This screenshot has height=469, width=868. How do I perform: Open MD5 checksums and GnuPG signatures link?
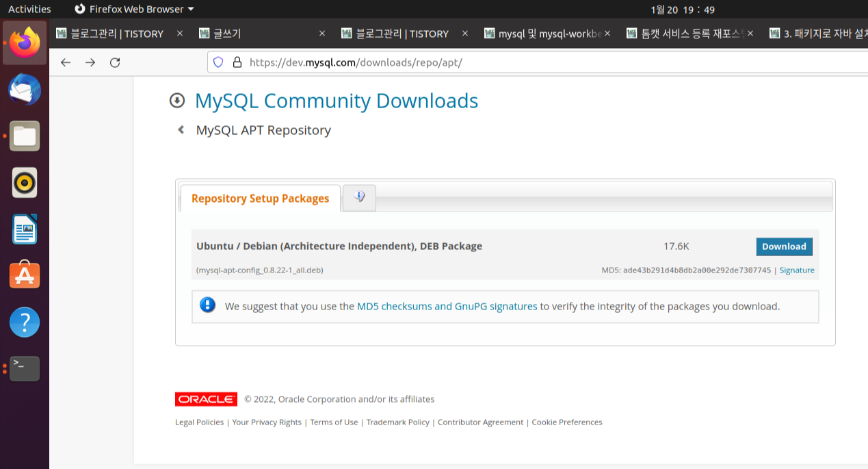point(447,306)
